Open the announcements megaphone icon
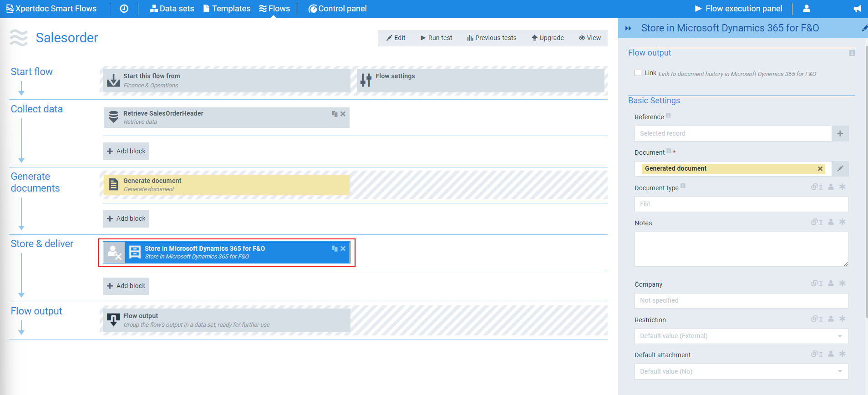 click(858, 9)
